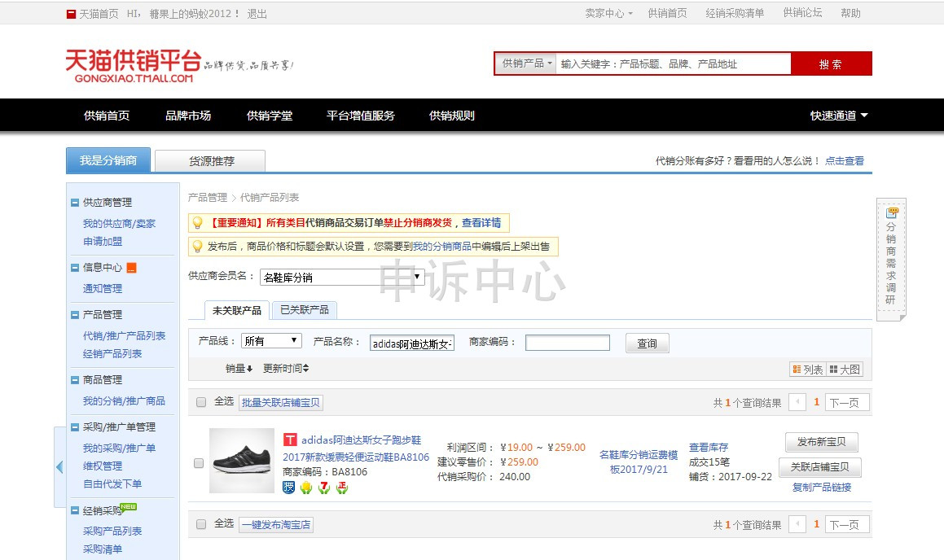
Task: Open 我的供应商/卖家 sidebar link
Action: pyautogui.click(x=119, y=224)
